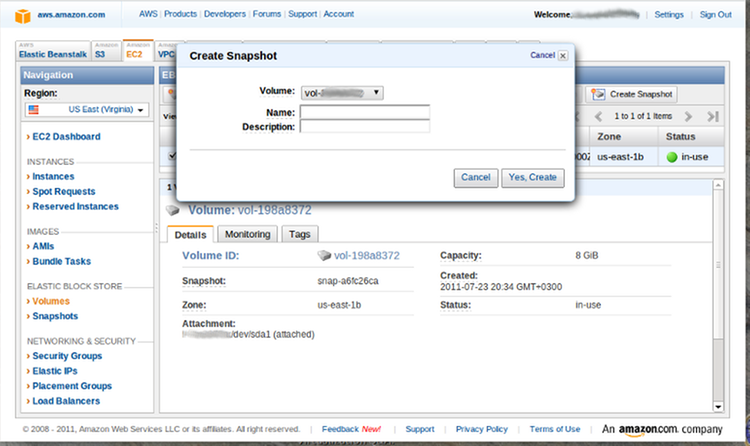The image size is (750, 446).
Task: Toggle the selected volume row checkbox
Action: coord(172,156)
